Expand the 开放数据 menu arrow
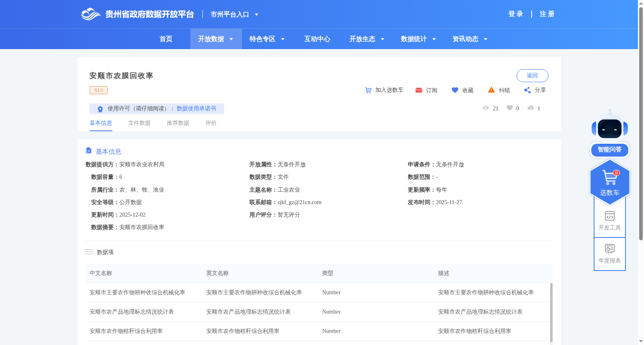Image resolution: width=644 pixels, height=345 pixels. (x=231, y=39)
